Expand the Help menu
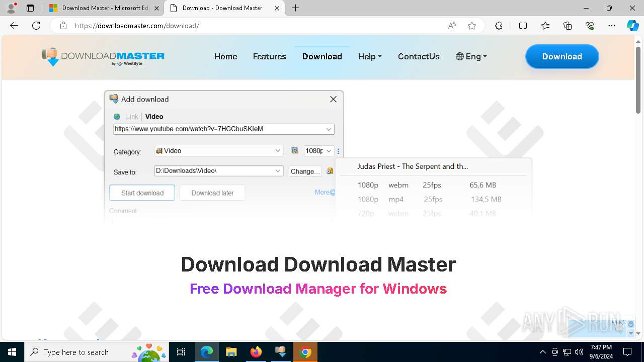The image size is (644, 362). 370,56
